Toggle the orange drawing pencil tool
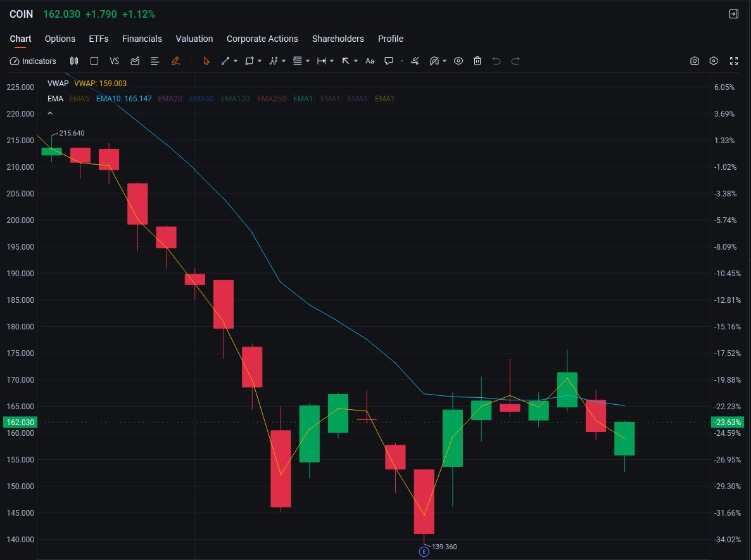The height and width of the screenshot is (560, 751). [176, 61]
